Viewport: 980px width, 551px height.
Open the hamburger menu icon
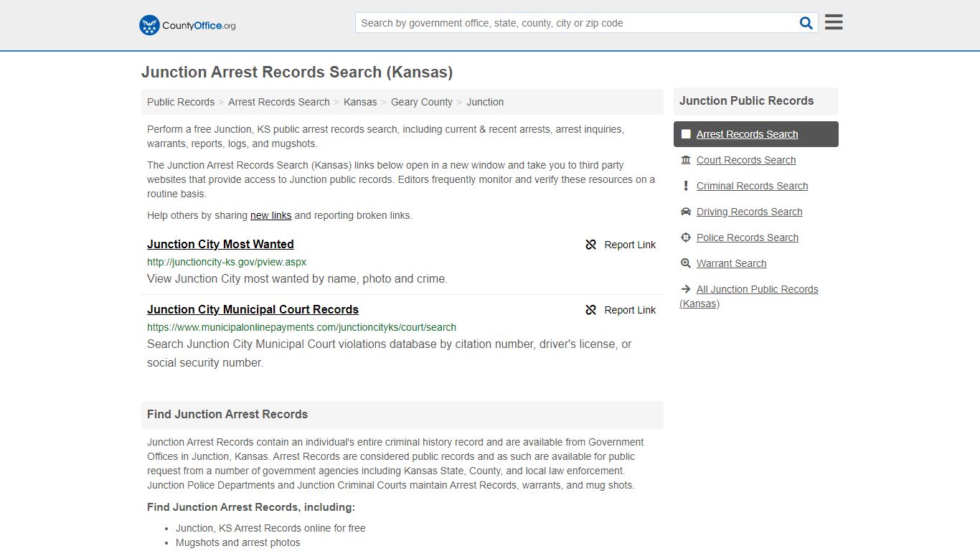point(834,22)
